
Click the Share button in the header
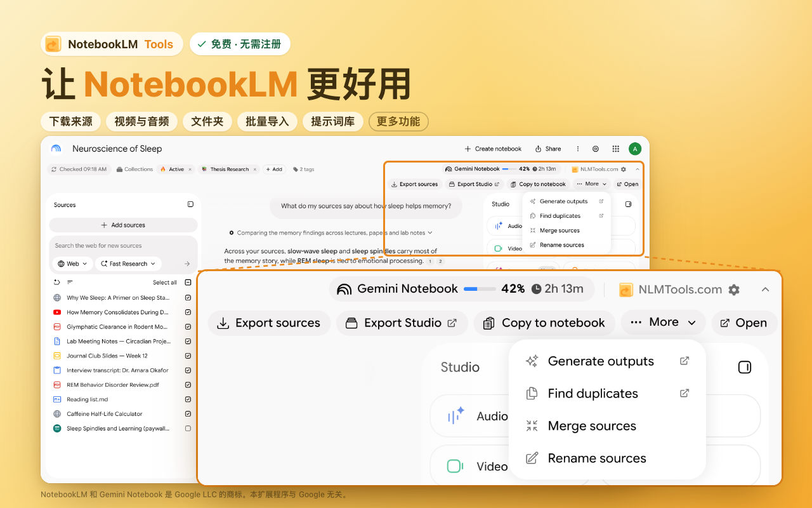point(547,149)
